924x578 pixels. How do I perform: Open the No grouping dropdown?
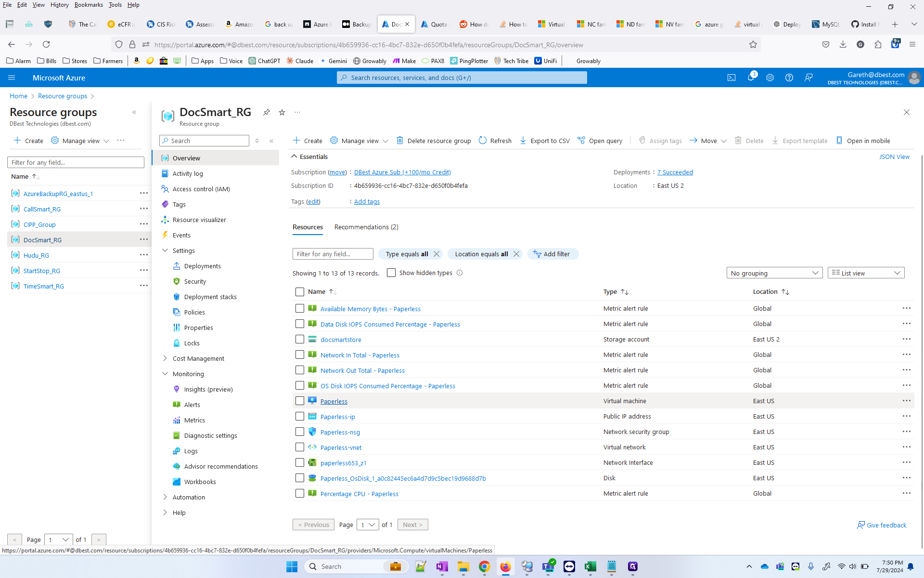click(x=774, y=273)
